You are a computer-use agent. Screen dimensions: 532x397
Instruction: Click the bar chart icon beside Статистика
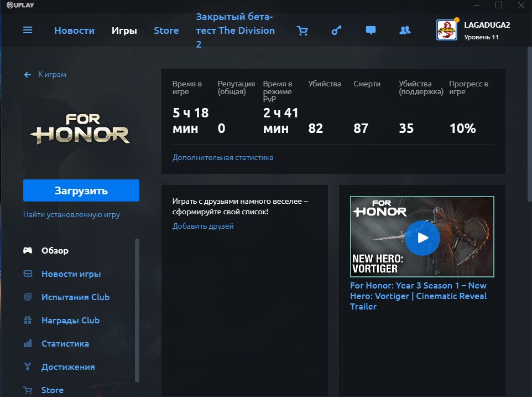click(28, 343)
